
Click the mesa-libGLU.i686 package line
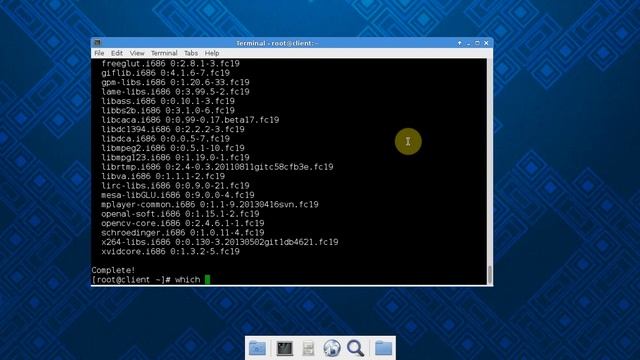click(x=178, y=195)
